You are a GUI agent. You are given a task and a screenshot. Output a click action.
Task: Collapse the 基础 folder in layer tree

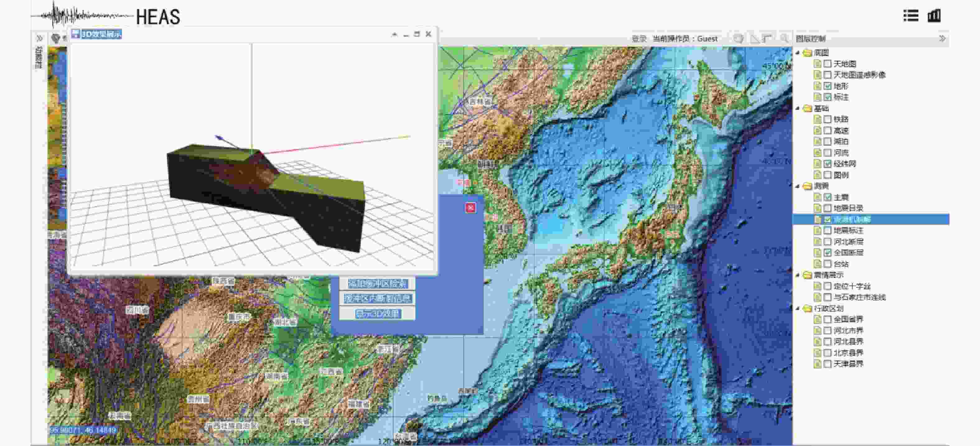tap(798, 108)
